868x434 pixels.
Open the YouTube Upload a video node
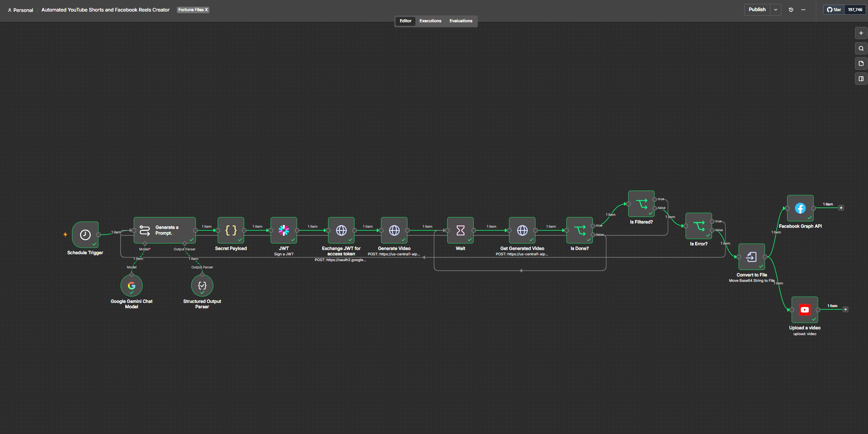pyautogui.click(x=805, y=310)
